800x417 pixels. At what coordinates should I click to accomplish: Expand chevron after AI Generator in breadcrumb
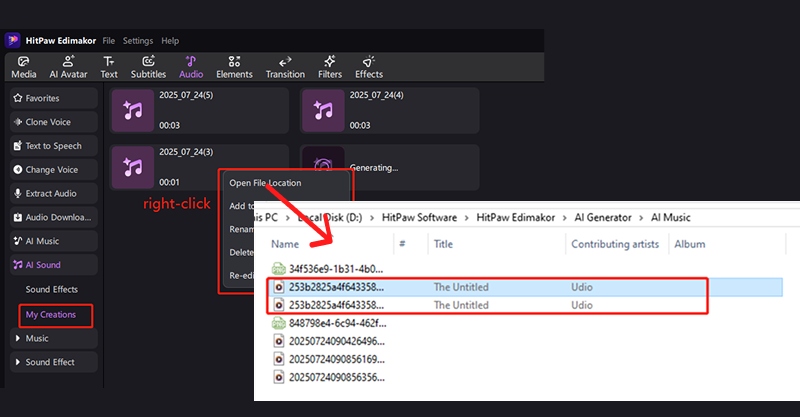[641, 218]
